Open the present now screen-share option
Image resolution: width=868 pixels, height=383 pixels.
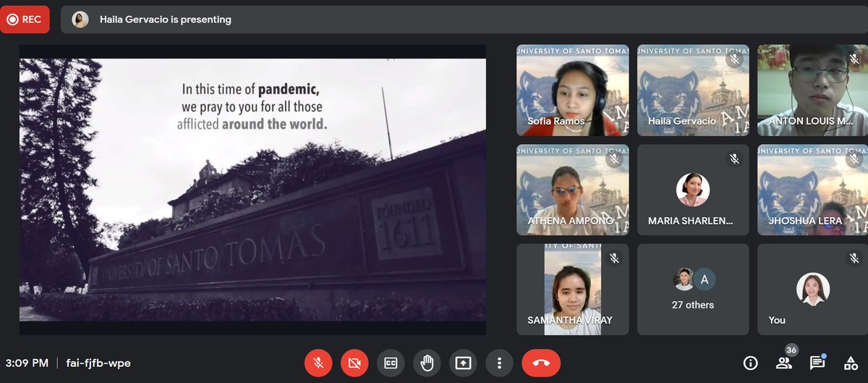point(463,363)
